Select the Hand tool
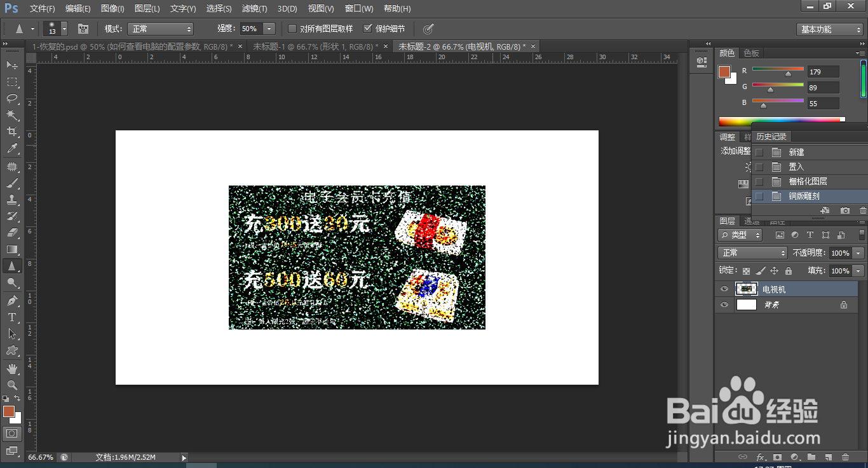Viewport: 868px width, 468px height. (x=12, y=368)
